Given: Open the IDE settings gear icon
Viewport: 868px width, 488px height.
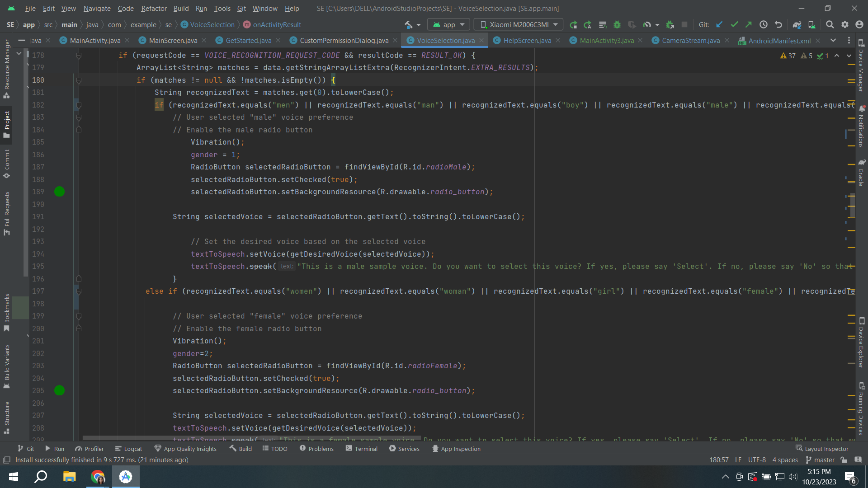Looking at the screenshot, I should [x=844, y=25].
